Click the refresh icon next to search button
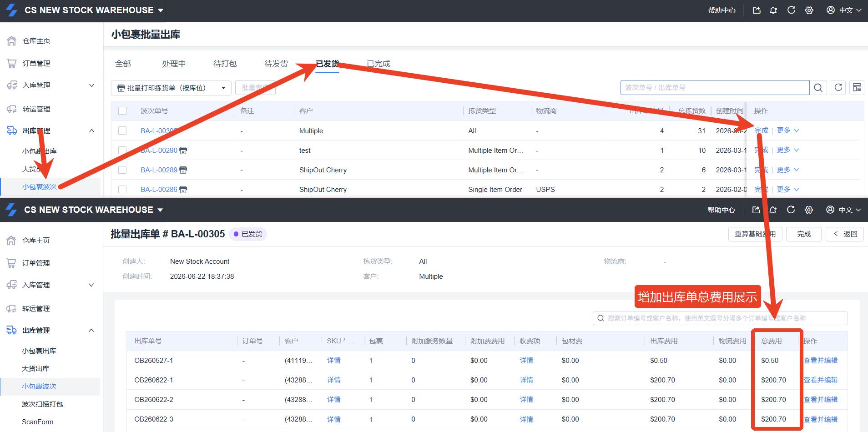 [838, 88]
